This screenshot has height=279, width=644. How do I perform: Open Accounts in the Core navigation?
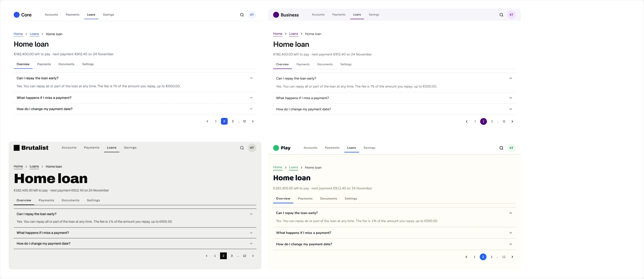tap(51, 15)
